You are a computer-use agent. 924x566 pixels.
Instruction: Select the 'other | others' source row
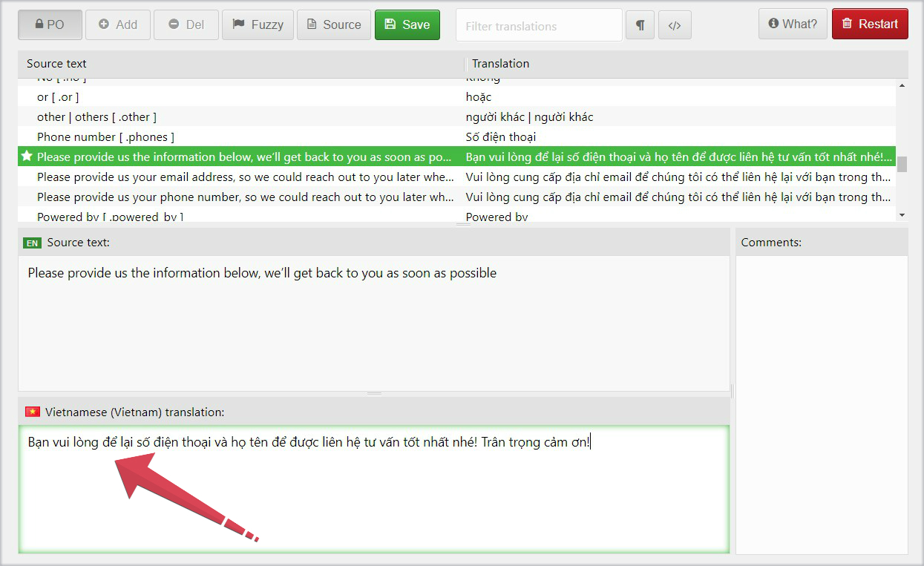(x=96, y=117)
